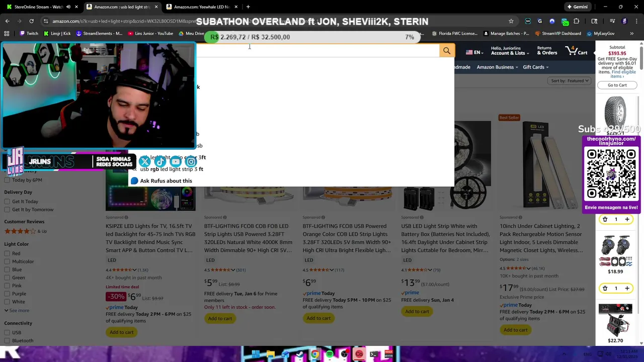
Task: Click the Amazon search input field
Action: pyautogui.click(x=318, y=51)
